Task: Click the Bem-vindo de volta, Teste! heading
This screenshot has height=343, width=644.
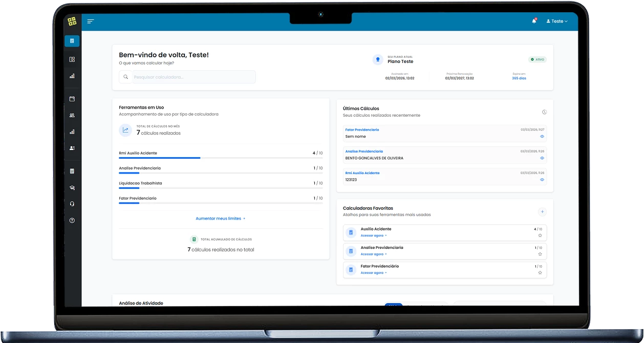Action: 164,55
